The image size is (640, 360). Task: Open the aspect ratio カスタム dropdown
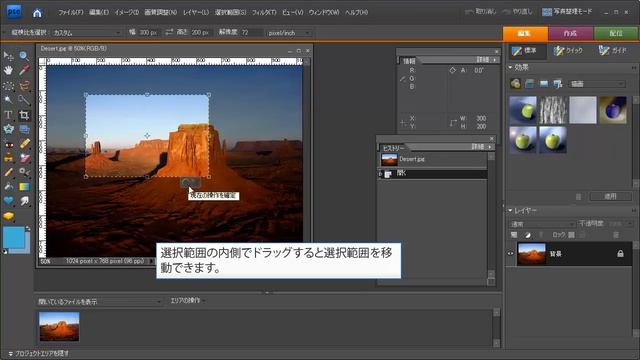click(87, 33)
